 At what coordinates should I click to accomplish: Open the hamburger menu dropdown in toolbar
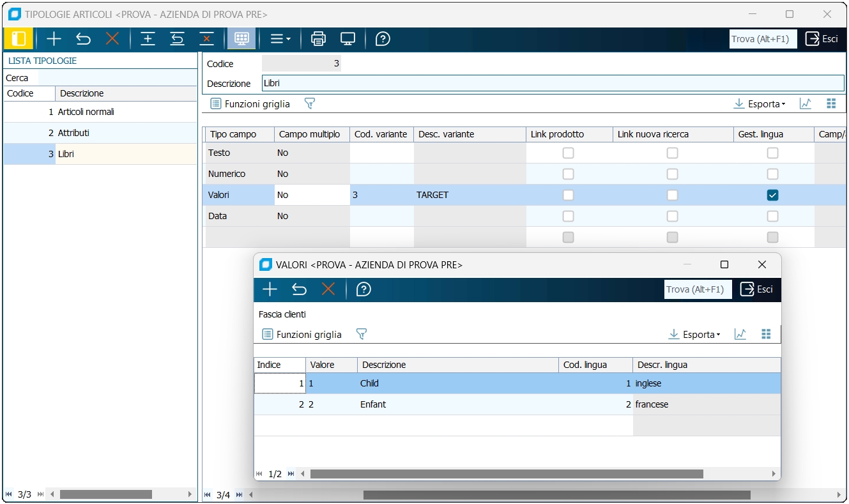coord(280,39)
